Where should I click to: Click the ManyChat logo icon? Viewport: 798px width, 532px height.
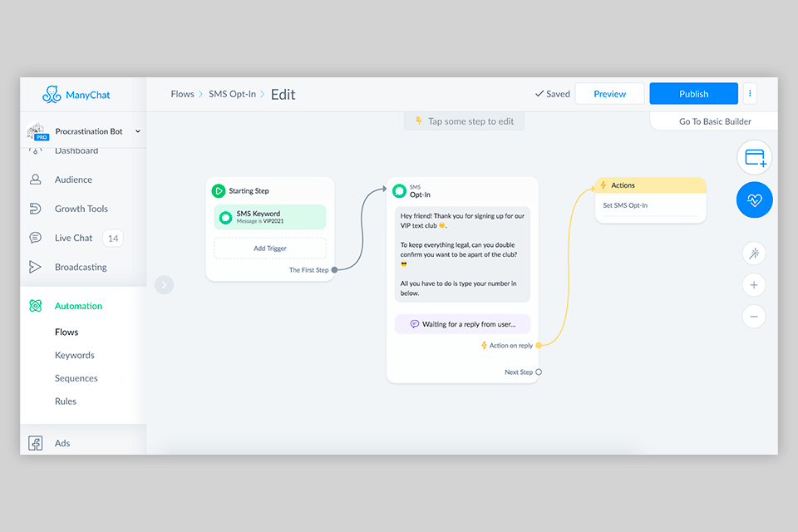coord(52,95)
